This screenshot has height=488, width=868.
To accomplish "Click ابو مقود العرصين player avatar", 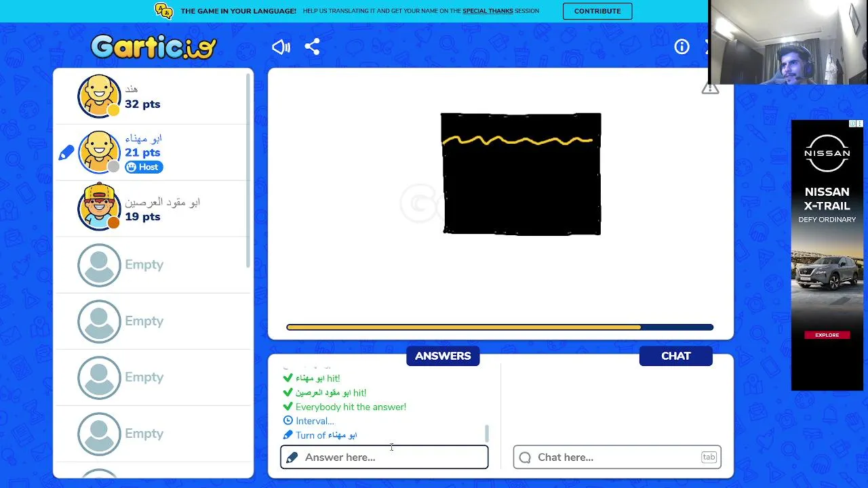I will (99, 207).
